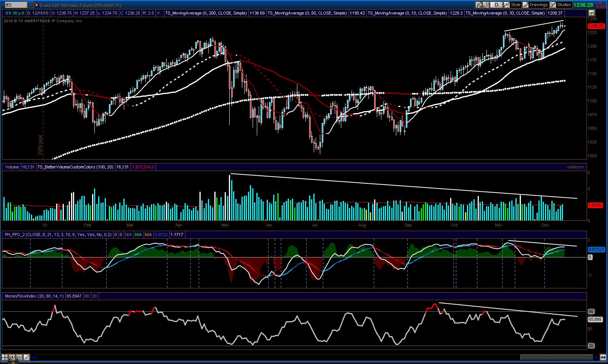Click the 10 moving average value 1229.3
Screen dimensions: 608x364
coord(456,13)
